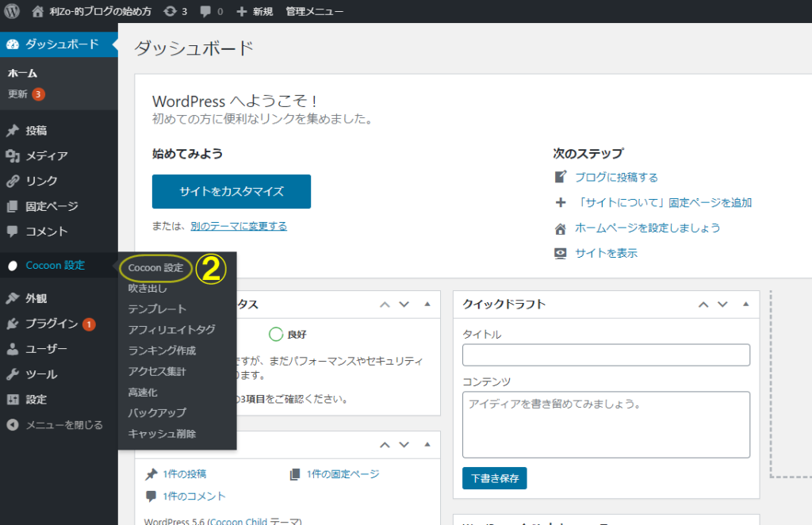Open the ブログに投稿する link
Viewport: 812px width, 525px height.
[616, 178]
